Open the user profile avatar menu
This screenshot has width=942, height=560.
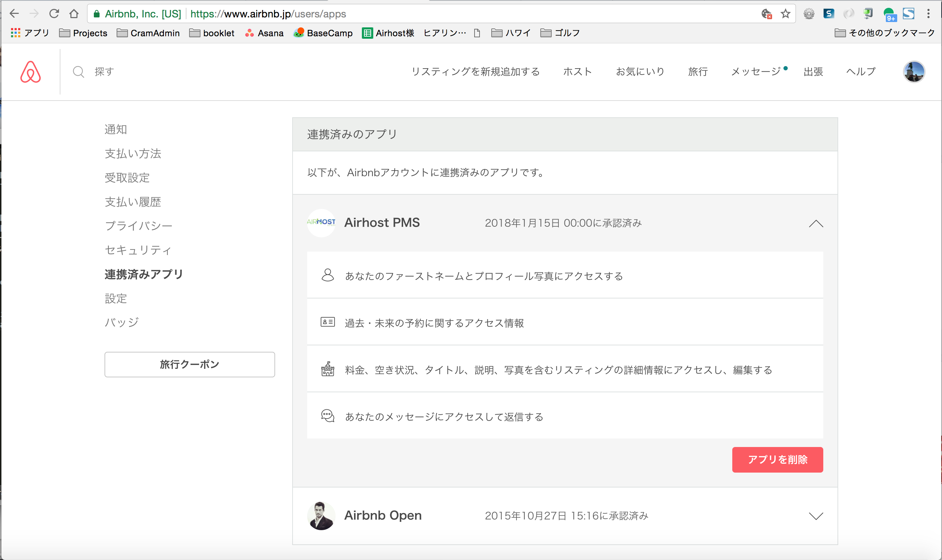tap(913, 72)
